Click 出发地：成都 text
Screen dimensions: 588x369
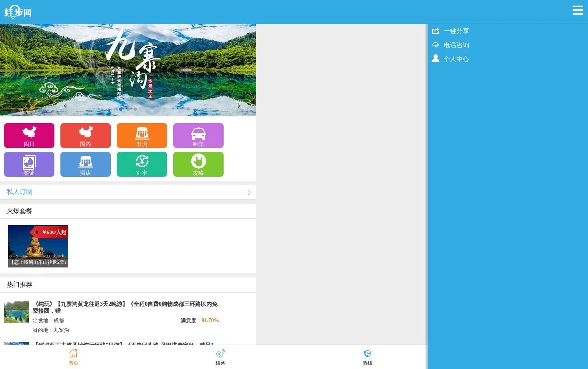coord(48,321)
